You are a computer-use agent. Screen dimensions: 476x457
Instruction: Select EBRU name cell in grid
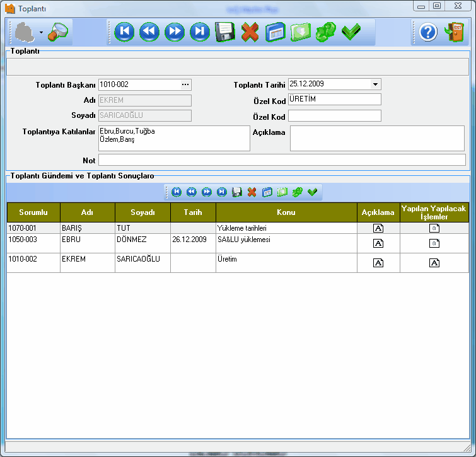tap(88, 243)
